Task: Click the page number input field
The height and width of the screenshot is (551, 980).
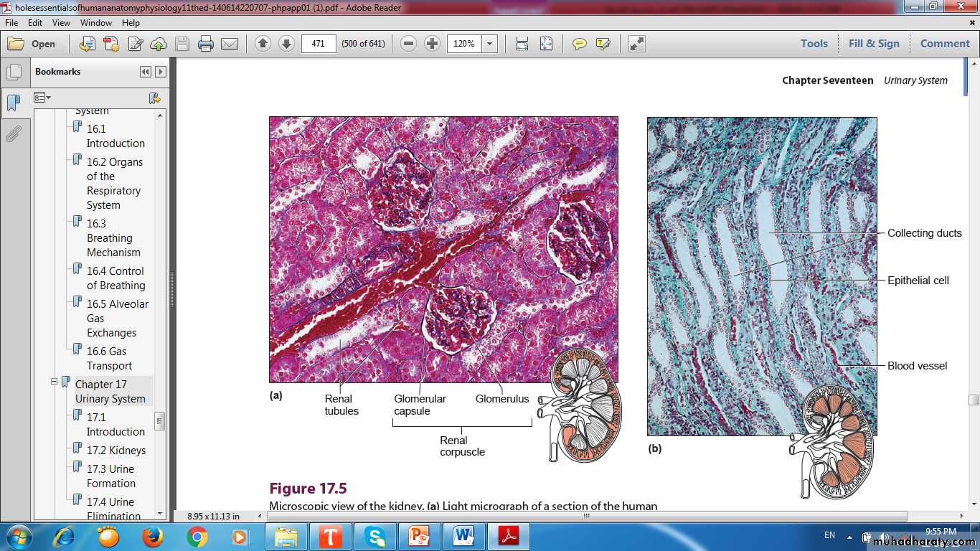Action: (319, 44)
